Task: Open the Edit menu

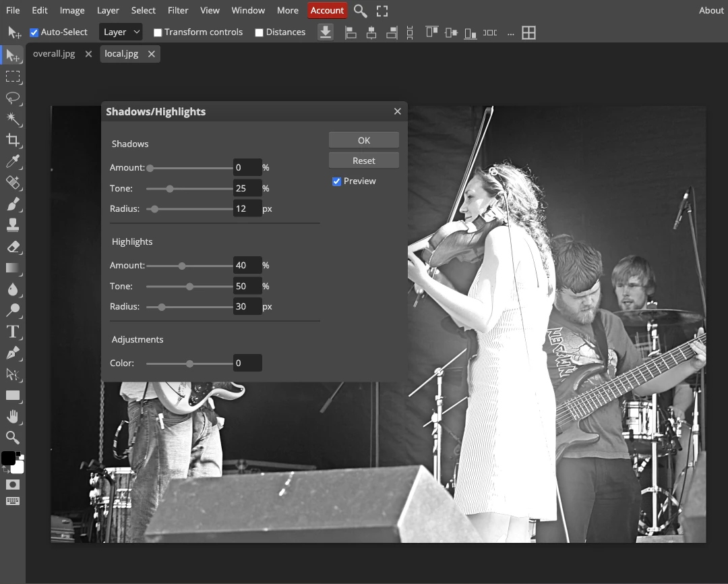Action: coord(40,10)
